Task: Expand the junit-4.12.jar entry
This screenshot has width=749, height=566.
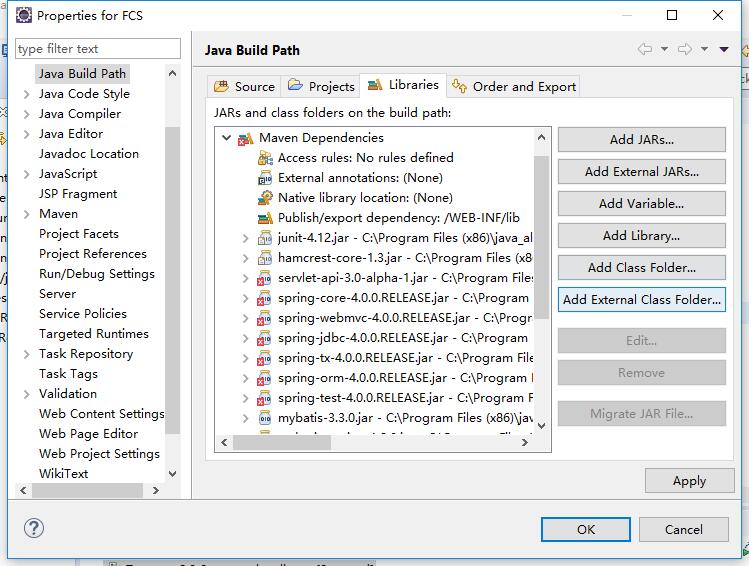Action: 246,238
